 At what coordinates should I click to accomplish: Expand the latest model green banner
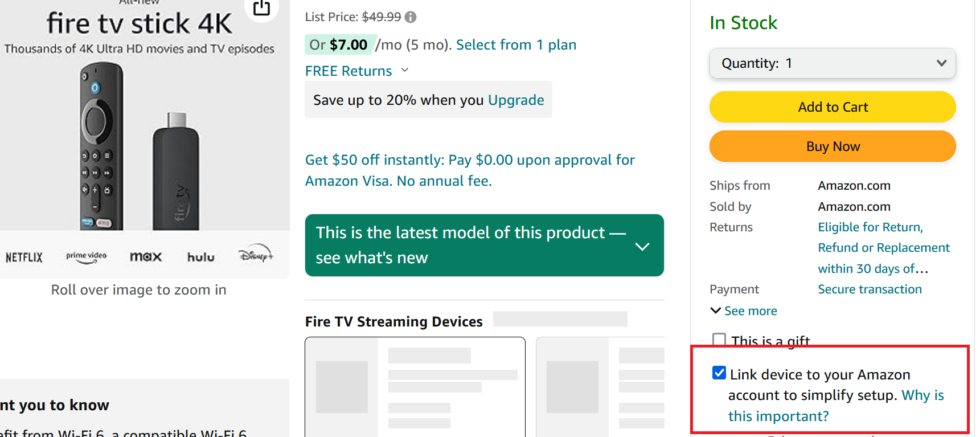click(642, 246)
